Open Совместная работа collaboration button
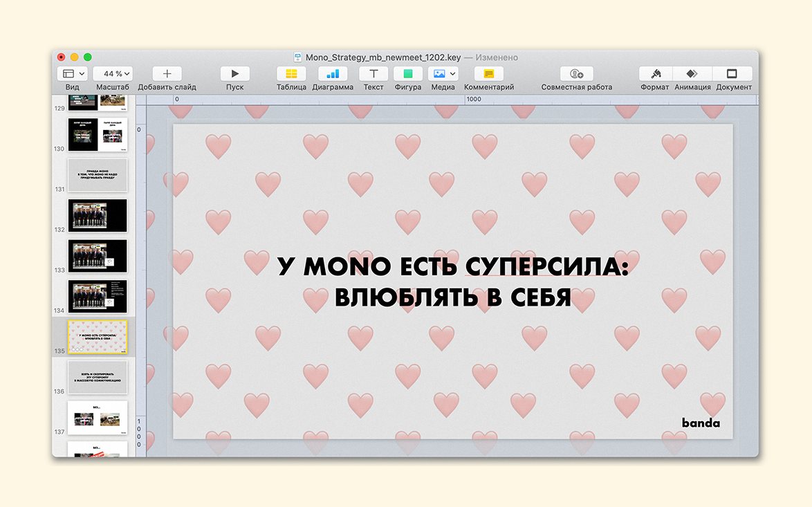 pyautogui.click(x=576, y=73)
